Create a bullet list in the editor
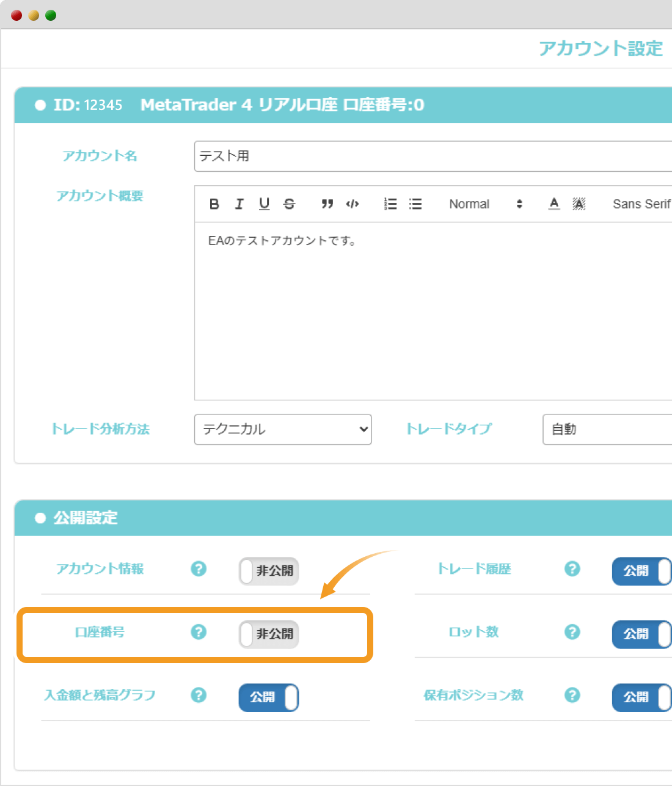672x786 pixels. point(415,204)
